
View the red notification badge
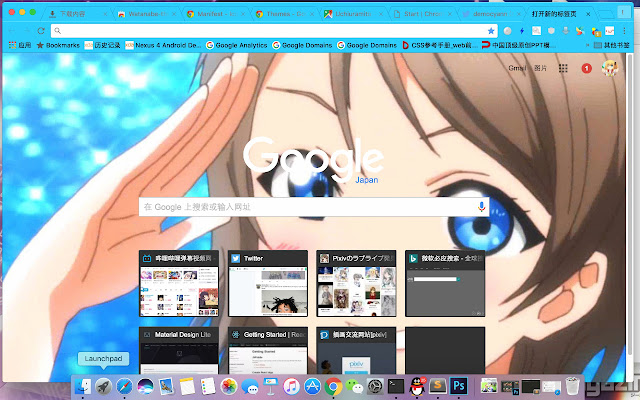[x=587, y=68]
